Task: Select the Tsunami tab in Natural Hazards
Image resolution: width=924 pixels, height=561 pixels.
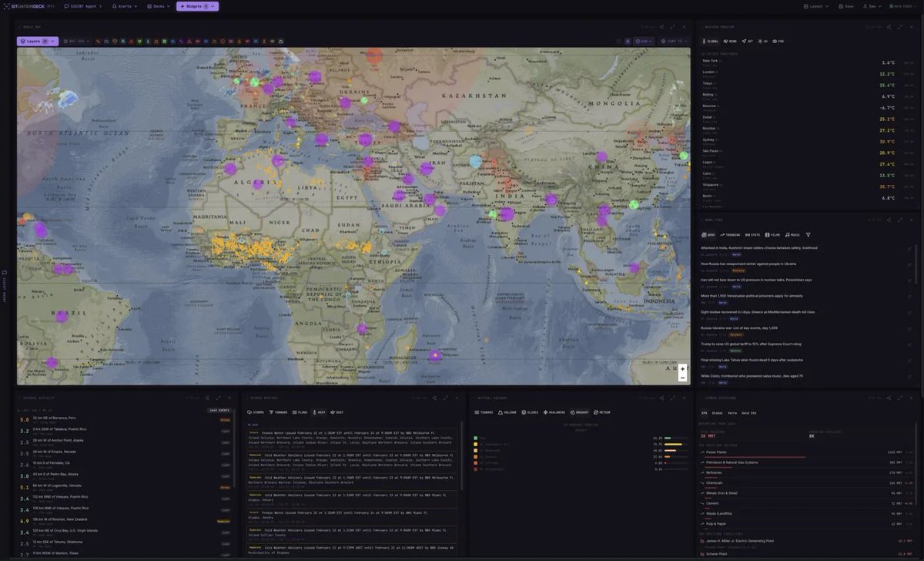Action: 485,412
